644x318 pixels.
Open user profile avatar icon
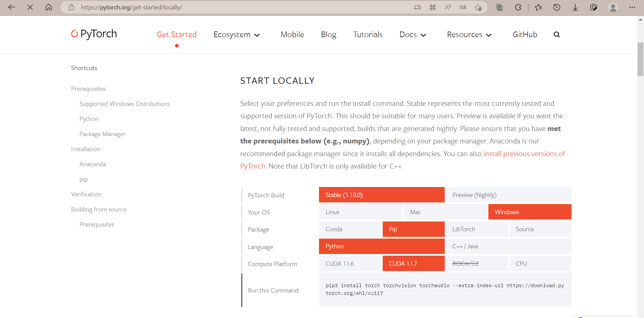click(613, 7)
